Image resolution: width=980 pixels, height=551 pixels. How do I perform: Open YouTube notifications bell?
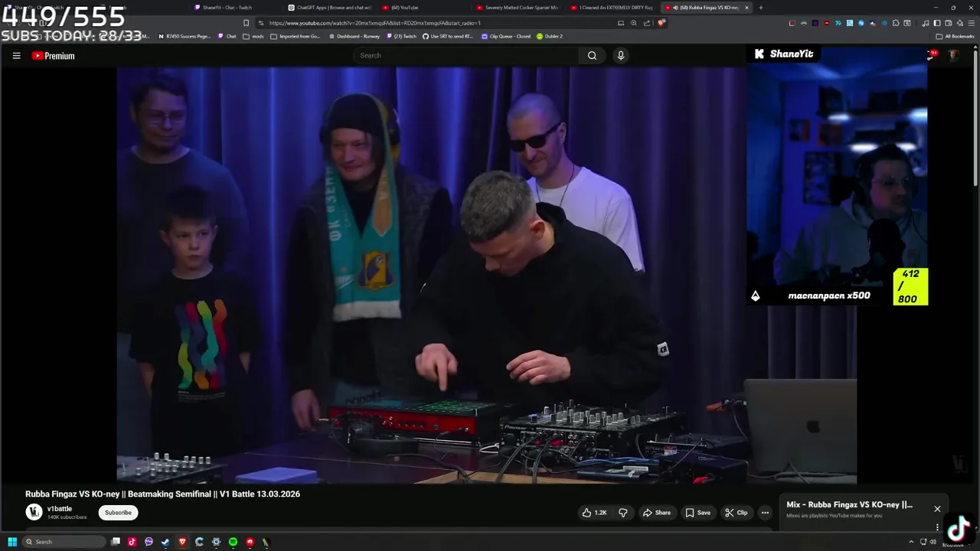(x=931, y=55)
